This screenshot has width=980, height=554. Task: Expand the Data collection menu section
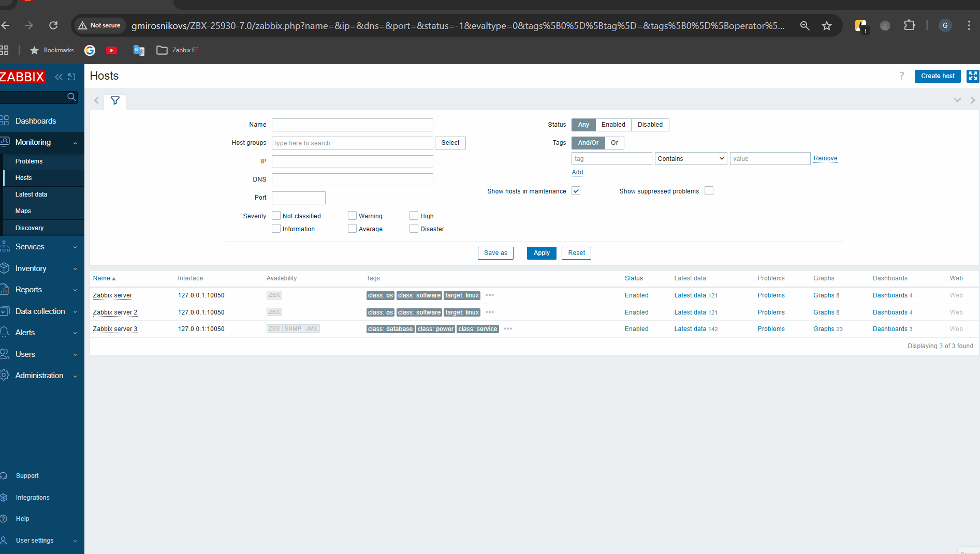(40, 311)
